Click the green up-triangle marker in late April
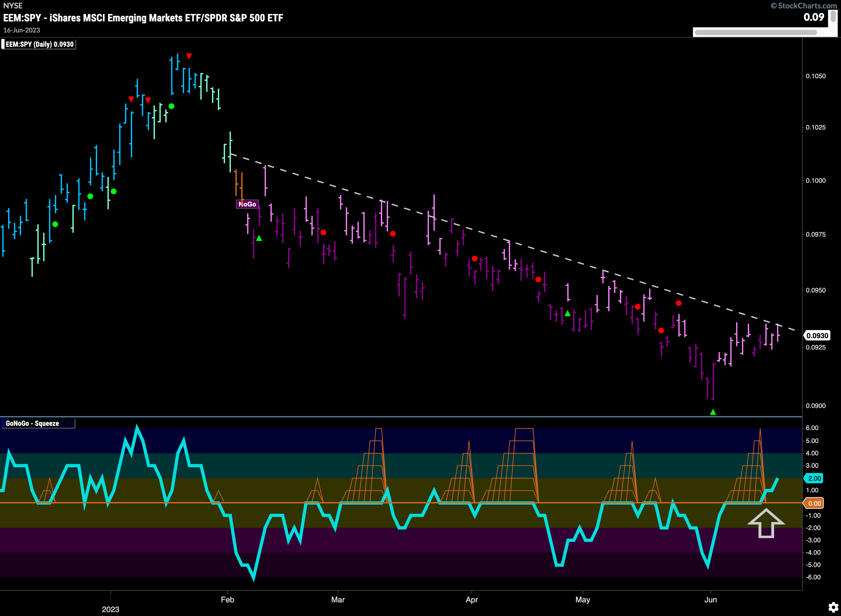The height and width of the screenshot is (616, 841). click(568, 313)
